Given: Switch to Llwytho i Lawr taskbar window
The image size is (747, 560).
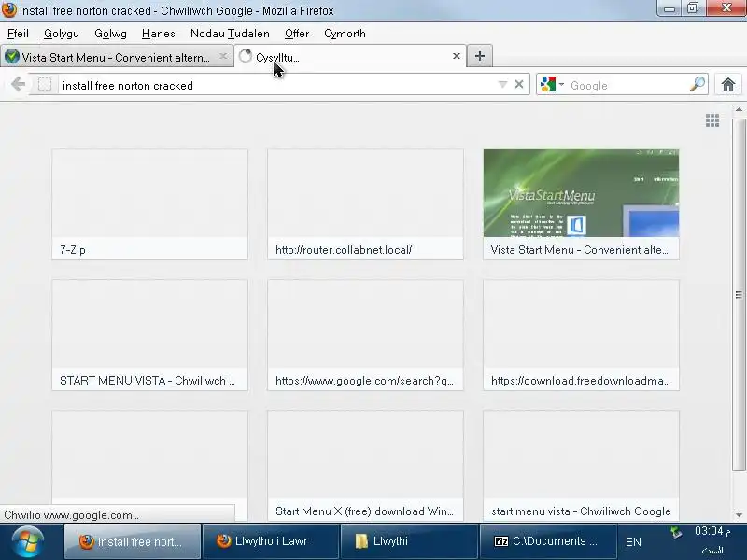Looking at the screenshot, I should pyautogui.click(x=270, y=541).
